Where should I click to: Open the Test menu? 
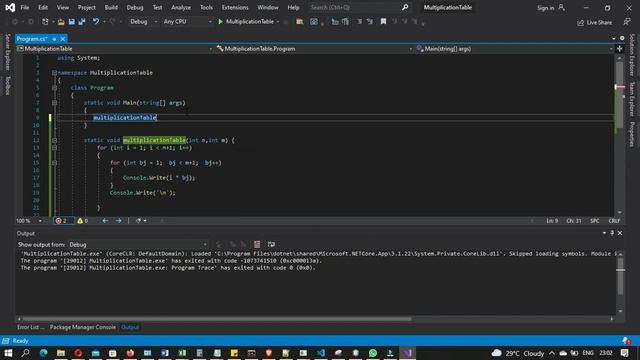tap(157, 7)
